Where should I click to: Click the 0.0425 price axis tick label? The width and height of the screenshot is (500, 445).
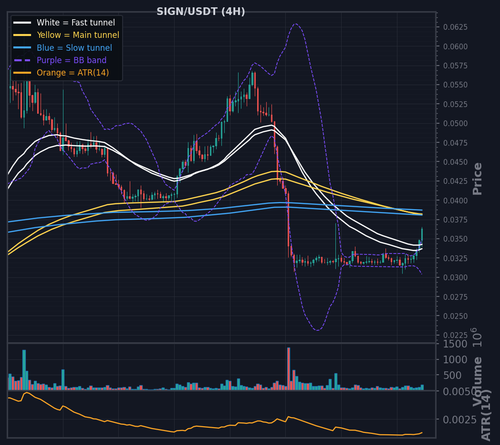tap(455, 181)
